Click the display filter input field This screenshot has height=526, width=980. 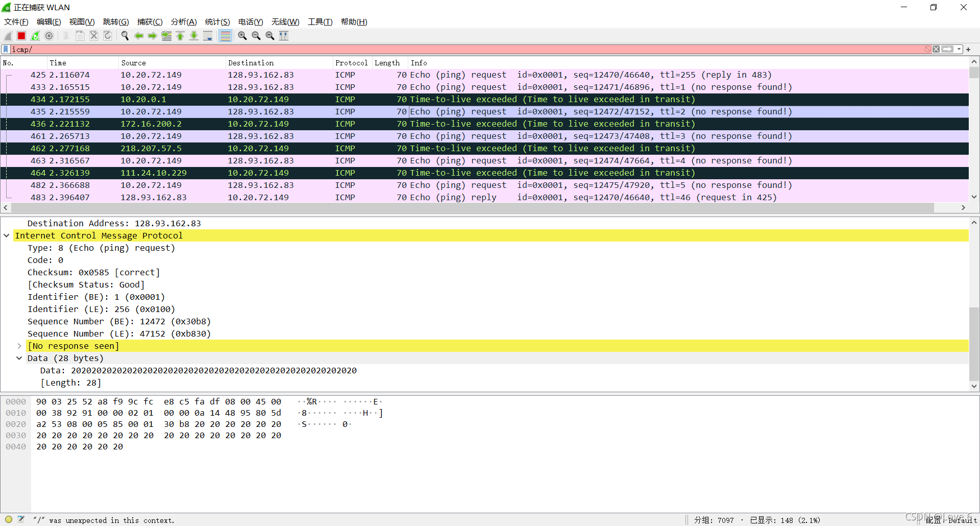[x=467, y=50]
